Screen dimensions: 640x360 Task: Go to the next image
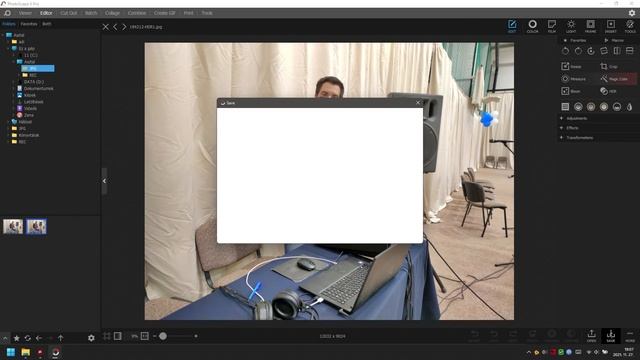124,27
